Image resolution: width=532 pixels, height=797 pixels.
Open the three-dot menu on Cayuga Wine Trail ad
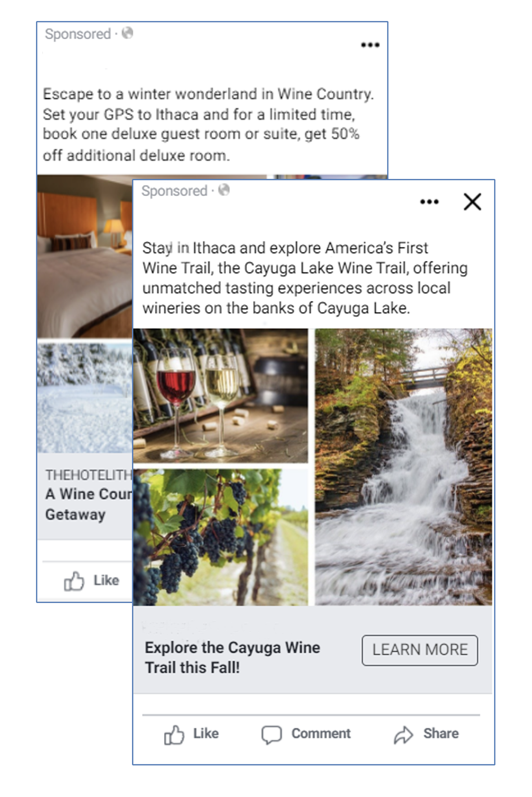(429, 202)
